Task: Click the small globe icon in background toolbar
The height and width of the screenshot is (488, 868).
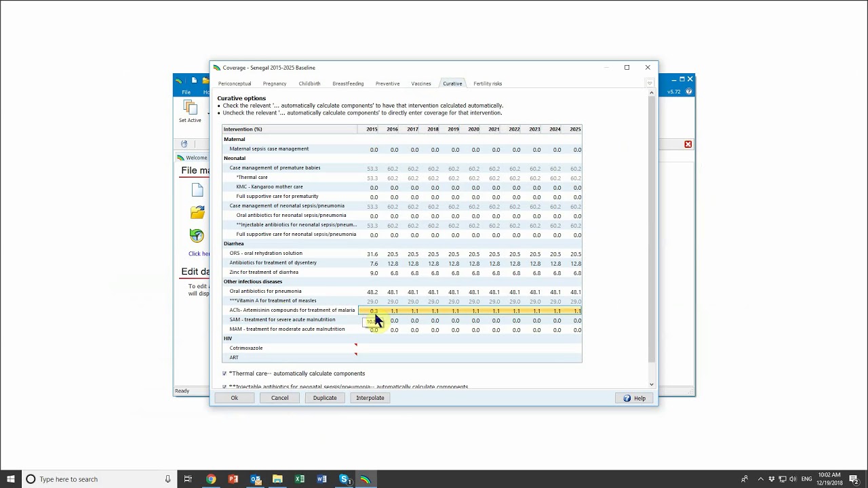Action: (x=184, y=144)
